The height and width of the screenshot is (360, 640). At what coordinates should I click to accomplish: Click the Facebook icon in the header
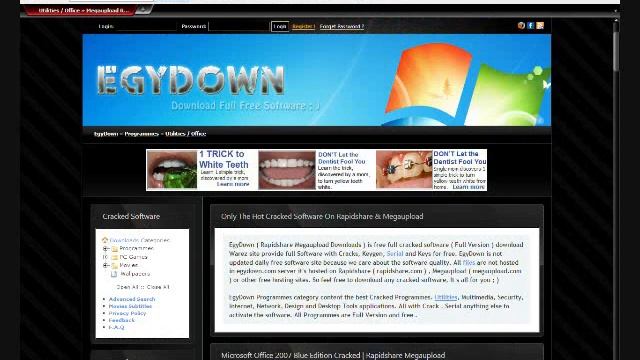(x=530, y=25)
